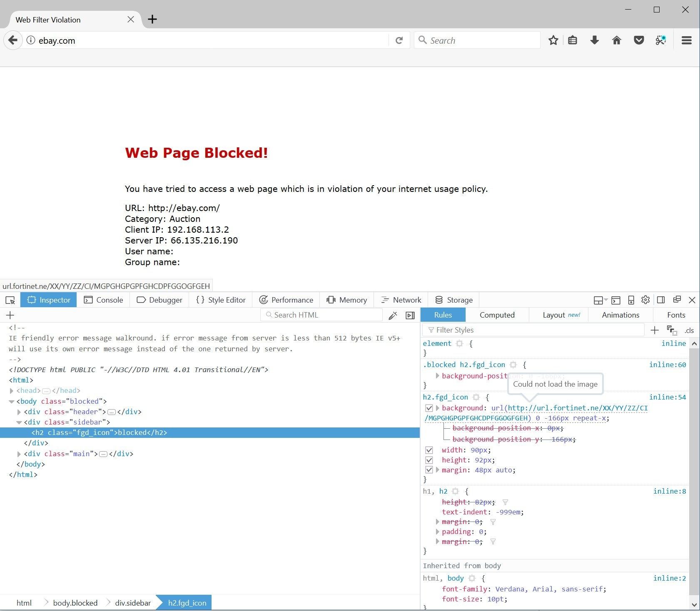Viewport: 700px width, 611px height.
Task: Switch to the Network tab
Action: (401, 300)
